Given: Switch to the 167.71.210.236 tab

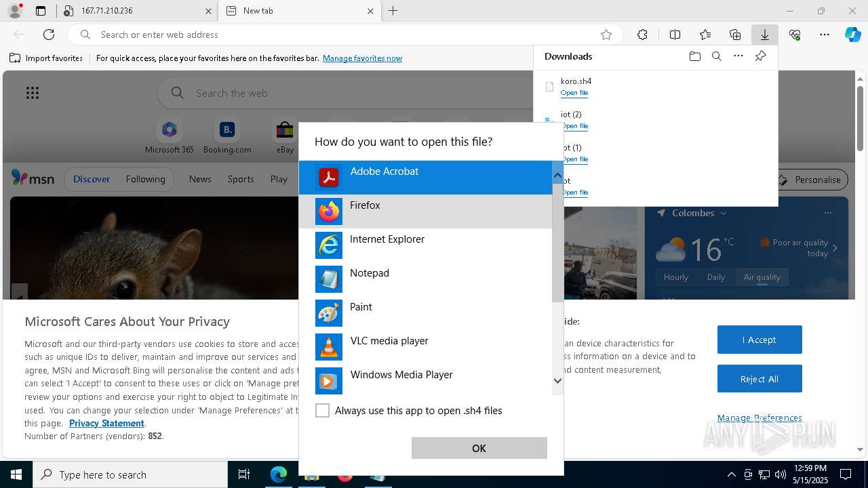Looking at the screenshot, I should [137, 11].
